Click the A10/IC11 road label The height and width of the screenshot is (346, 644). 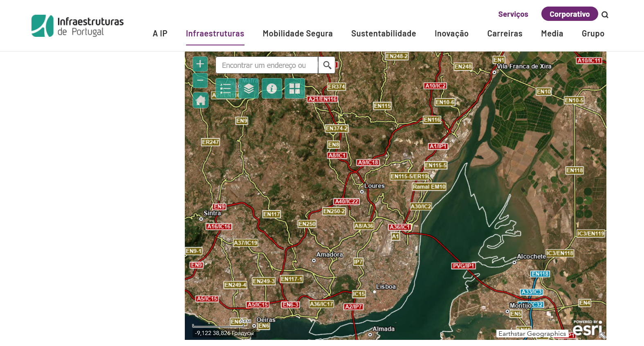point(589,61)
